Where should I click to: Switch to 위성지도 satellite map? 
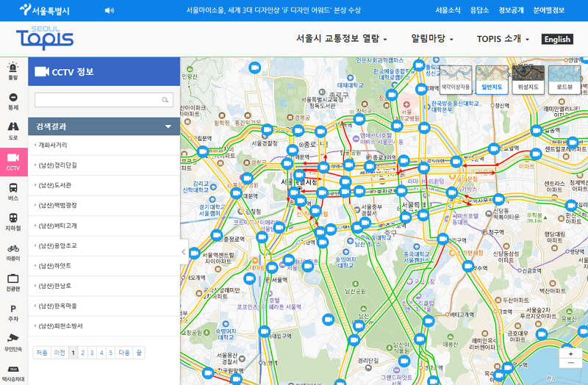[528, 80]
